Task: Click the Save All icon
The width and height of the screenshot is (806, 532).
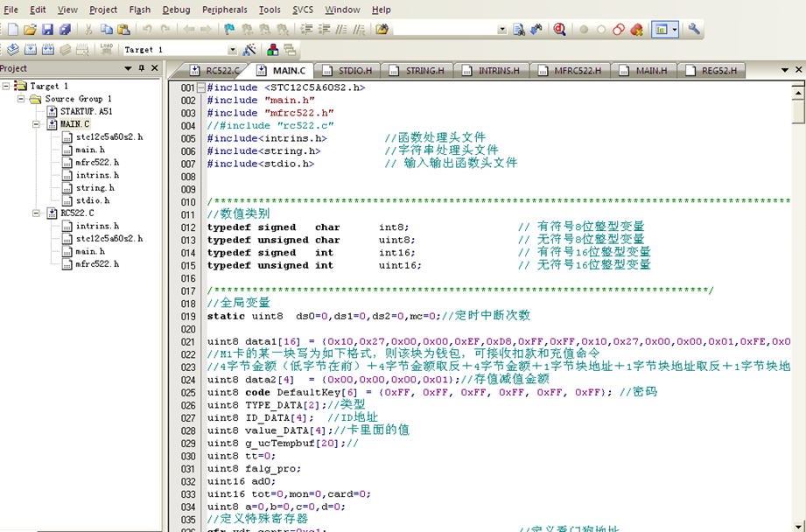Action: click(66, 30)
